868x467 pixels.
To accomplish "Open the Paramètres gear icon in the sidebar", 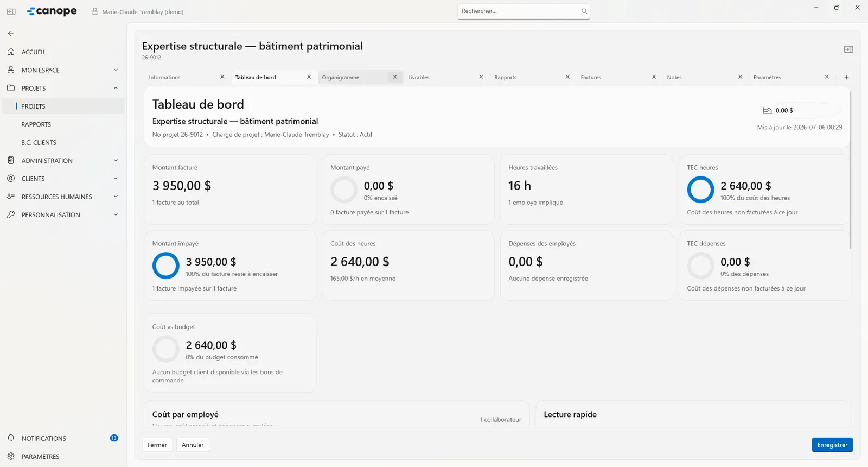I will (11, 456).
